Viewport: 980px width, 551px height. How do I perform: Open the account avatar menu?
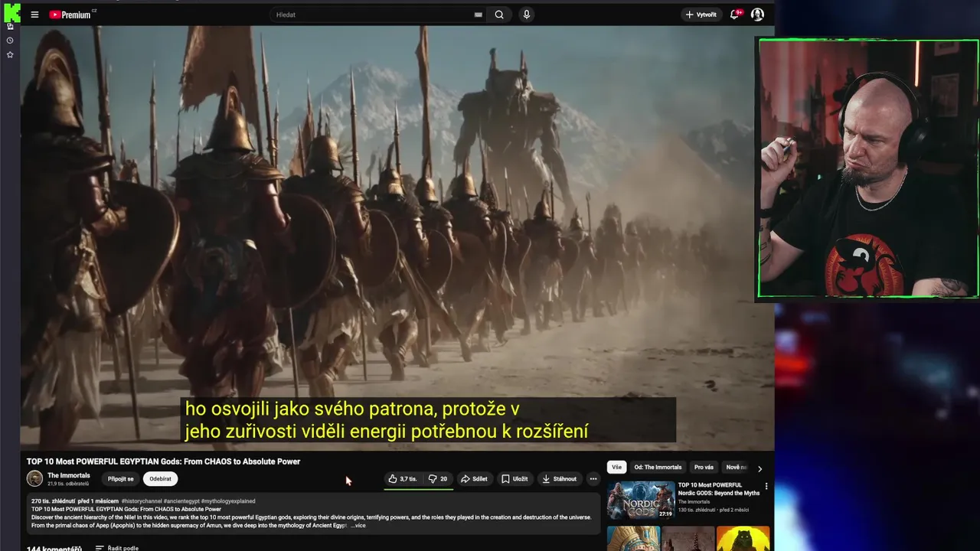click(757, 15)
